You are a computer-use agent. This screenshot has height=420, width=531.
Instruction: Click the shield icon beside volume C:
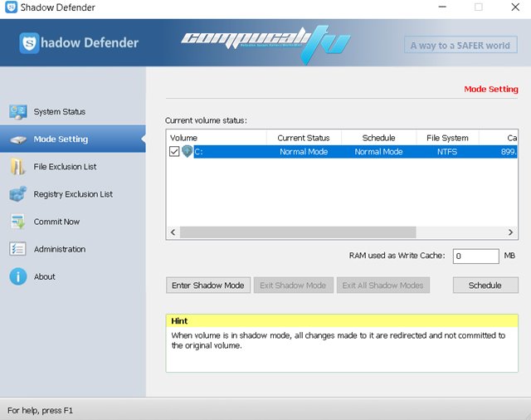(187, 151)
